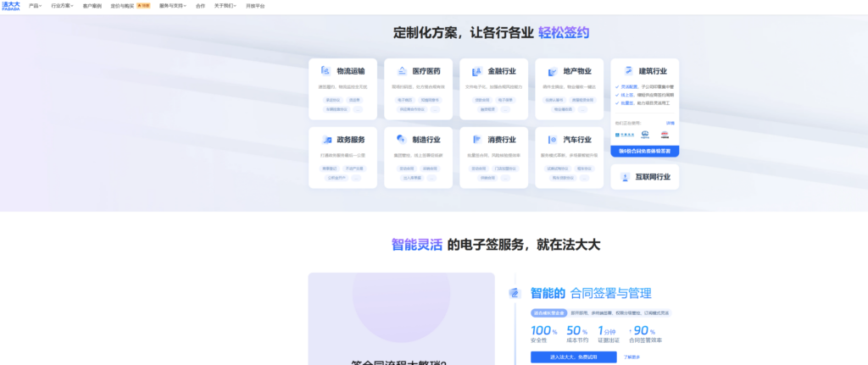Image resolution: width=868 pixels, height=365 pixels.
Task: Select the blue pill tag under 合同签署与管理
Action: (x=548, y=313)
